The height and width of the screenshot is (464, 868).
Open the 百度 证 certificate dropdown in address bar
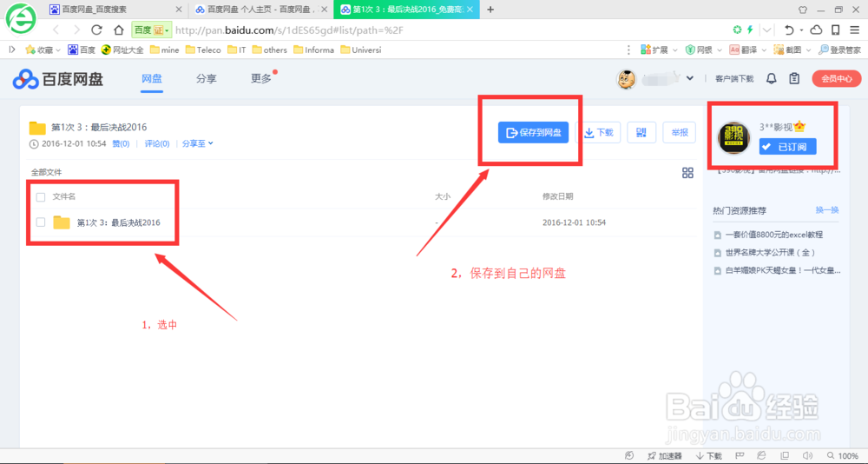tap(152, 30)
